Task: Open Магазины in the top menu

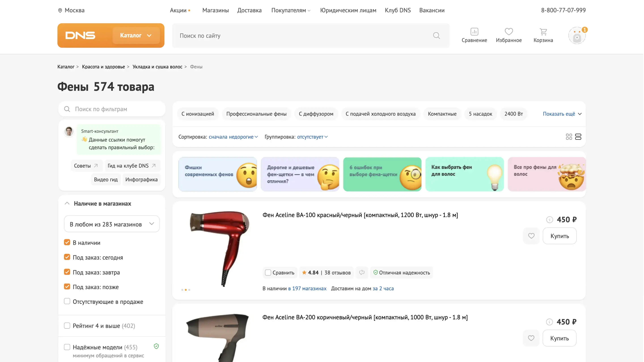Action: click(x=215, y=10)
